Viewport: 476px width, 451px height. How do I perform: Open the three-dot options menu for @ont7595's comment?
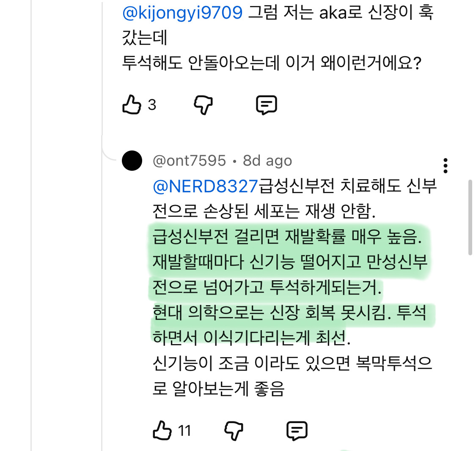tap(445, 166)
